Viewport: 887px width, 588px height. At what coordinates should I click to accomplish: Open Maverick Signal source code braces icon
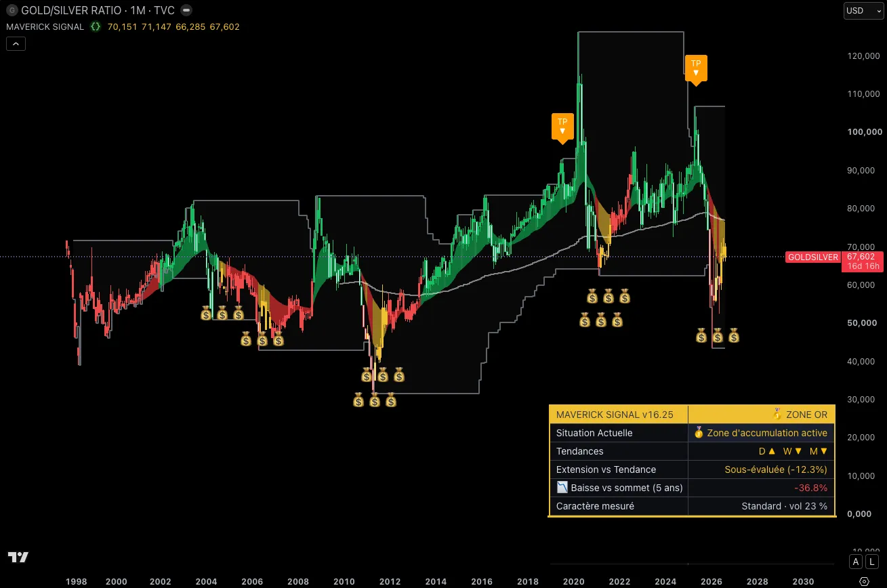[x=96, y=27]
